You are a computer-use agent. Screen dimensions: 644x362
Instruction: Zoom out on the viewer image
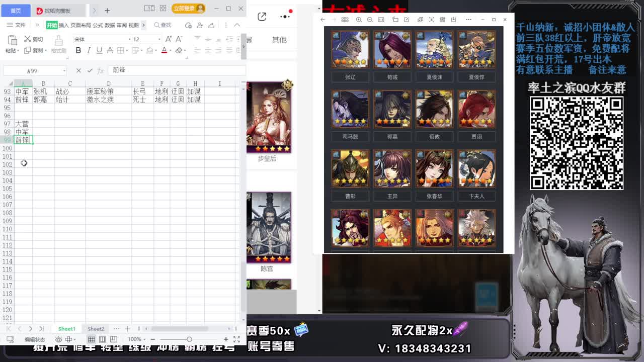(370, 20)
